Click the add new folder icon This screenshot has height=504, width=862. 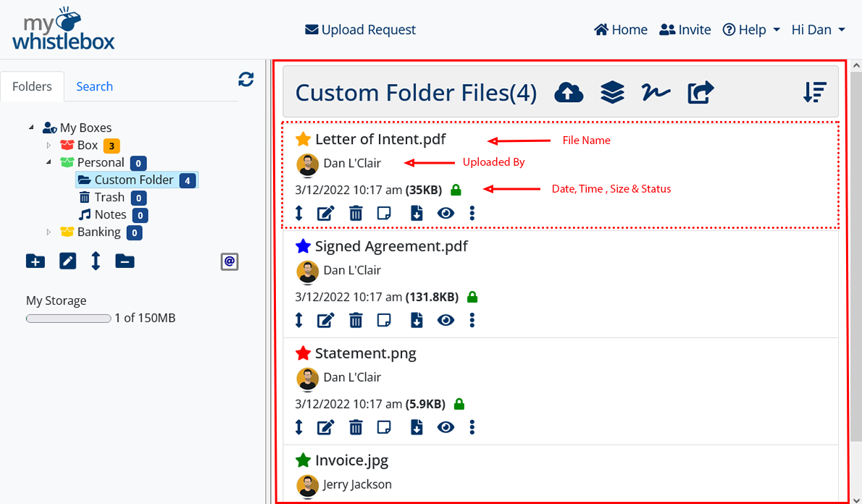35,261
